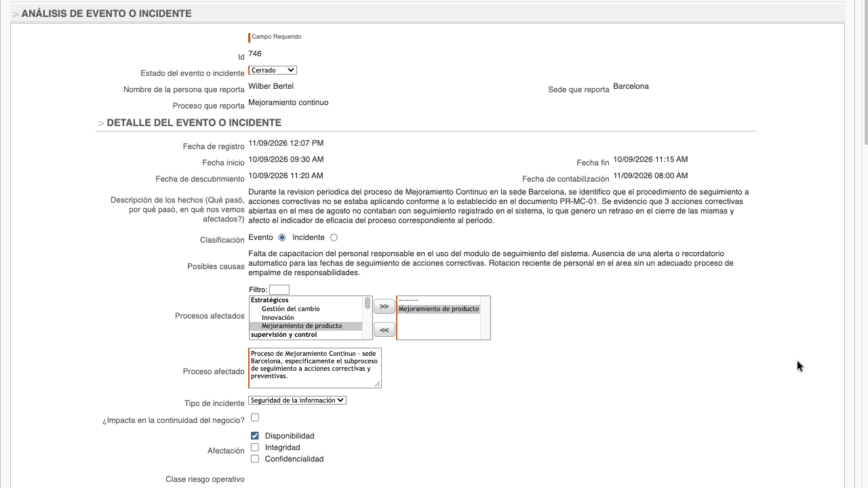Viewport: 868px width, 488px height.
Task: Check the Integridad checkbox
Action: 255,447
